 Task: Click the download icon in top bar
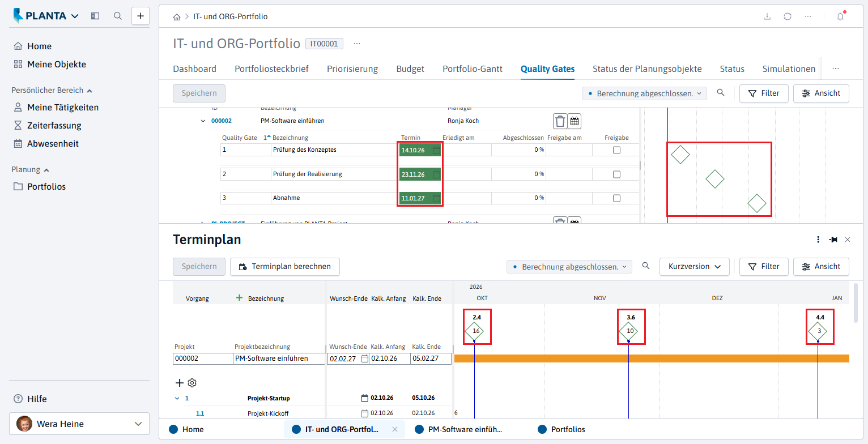point(767,16)
